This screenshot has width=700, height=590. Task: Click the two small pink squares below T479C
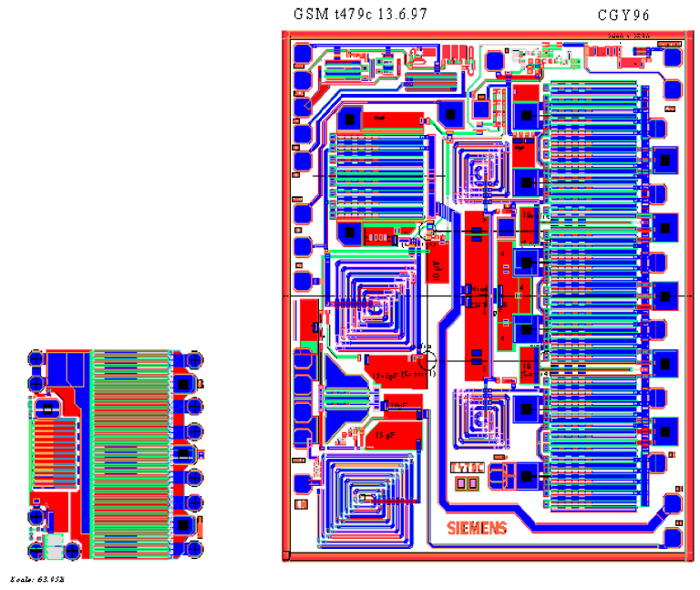tap(468, 482)
